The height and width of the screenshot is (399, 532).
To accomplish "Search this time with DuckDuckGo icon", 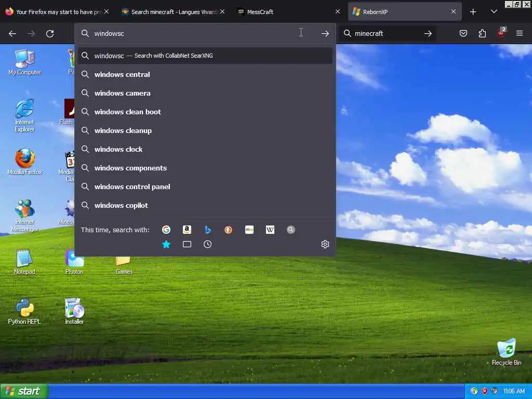I will (229, 230).
